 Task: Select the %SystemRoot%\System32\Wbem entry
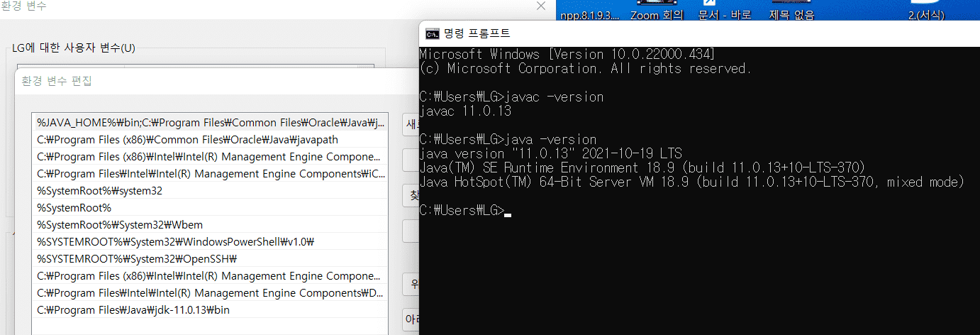tap(210, 224)
